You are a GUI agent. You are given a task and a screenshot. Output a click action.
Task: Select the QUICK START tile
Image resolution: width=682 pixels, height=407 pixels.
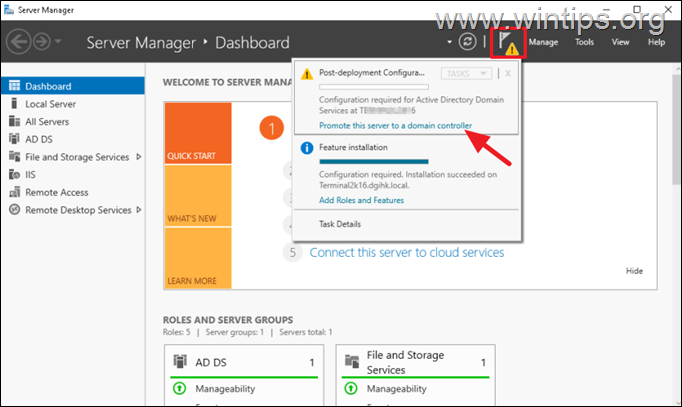[198, 133]
